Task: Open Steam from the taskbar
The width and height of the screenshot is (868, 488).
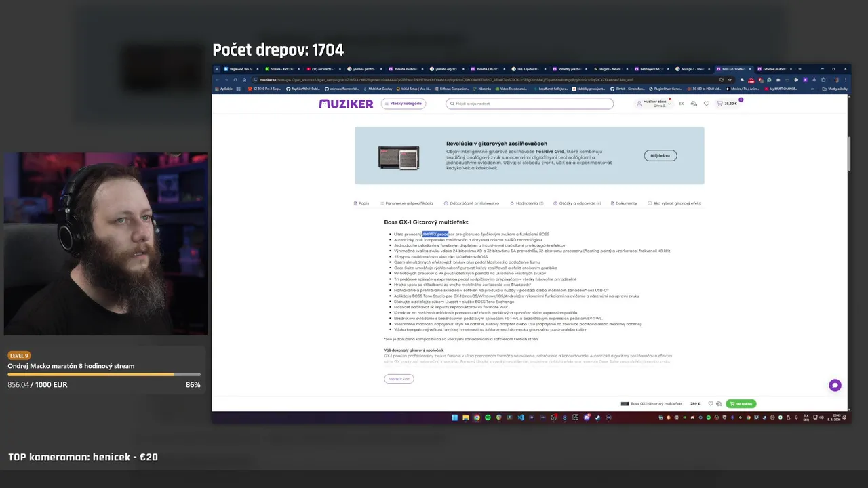Action: tap(597, 418)
